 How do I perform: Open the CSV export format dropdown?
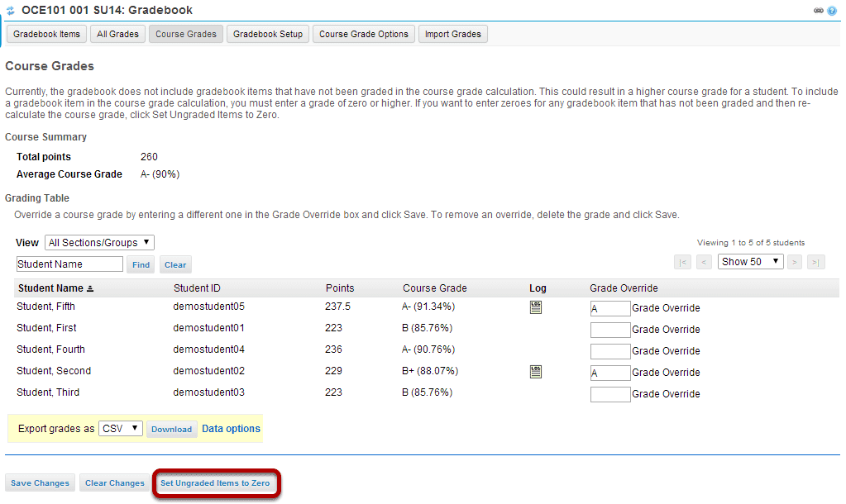pos(120,429)
